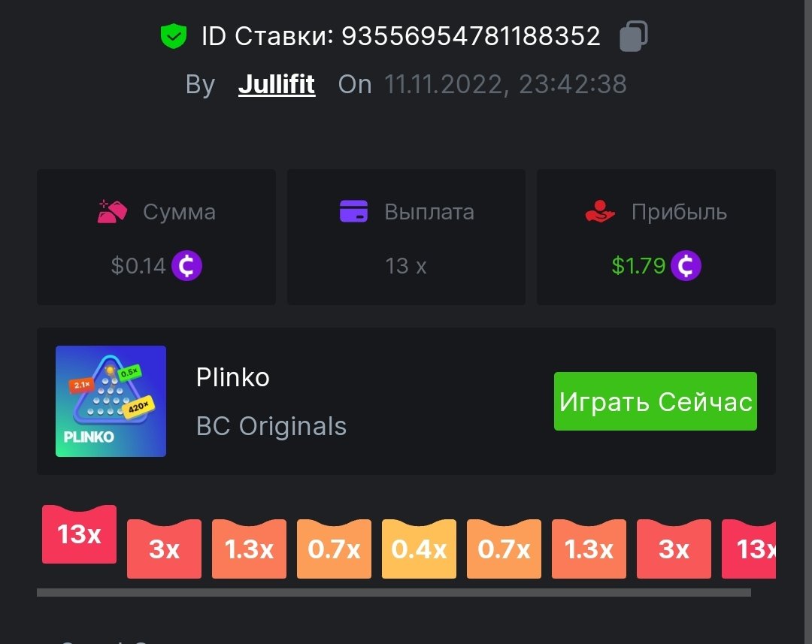
Task: Click the Сумма gems icon
Action: tap(112, 211)
